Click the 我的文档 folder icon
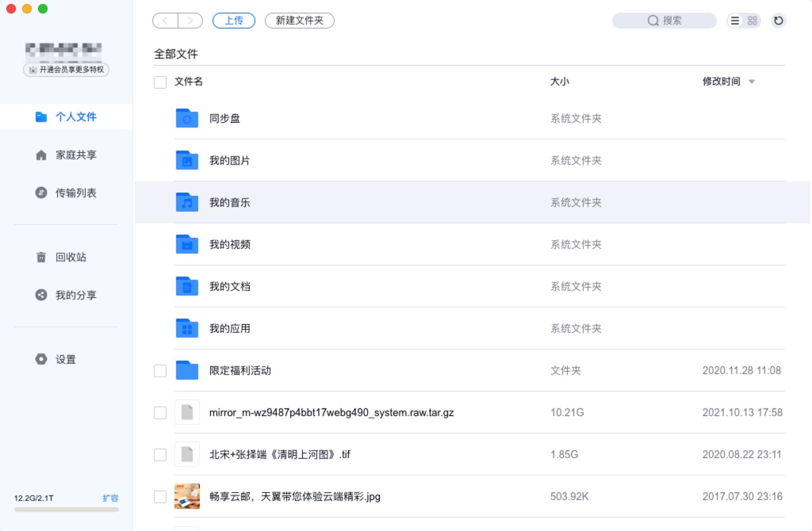The width and height of the screenshot is (812, 531). (187, 286)
